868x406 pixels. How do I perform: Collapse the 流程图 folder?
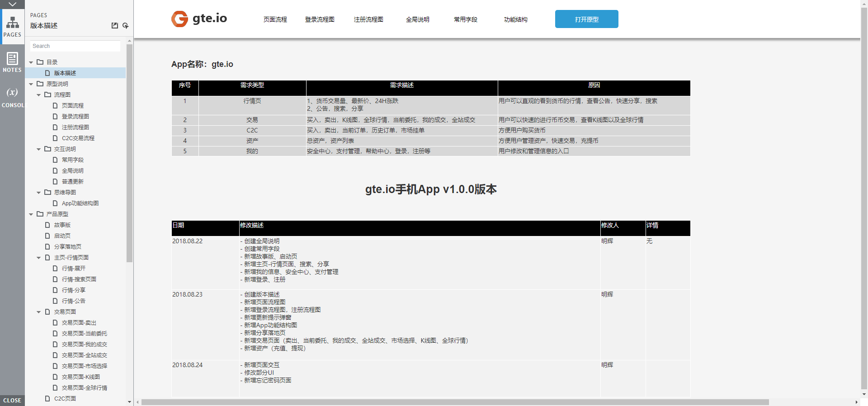pos(39,95)
